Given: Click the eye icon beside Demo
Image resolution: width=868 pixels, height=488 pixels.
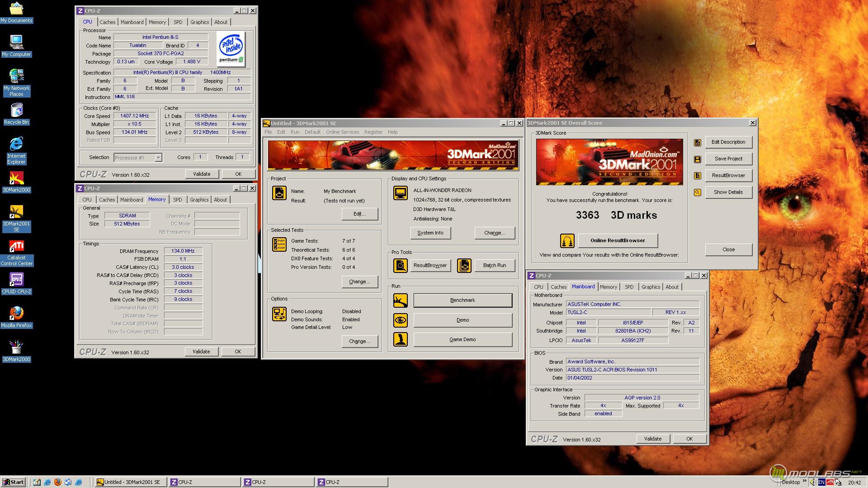Looking at the screenshot, I should pos(400,320).
